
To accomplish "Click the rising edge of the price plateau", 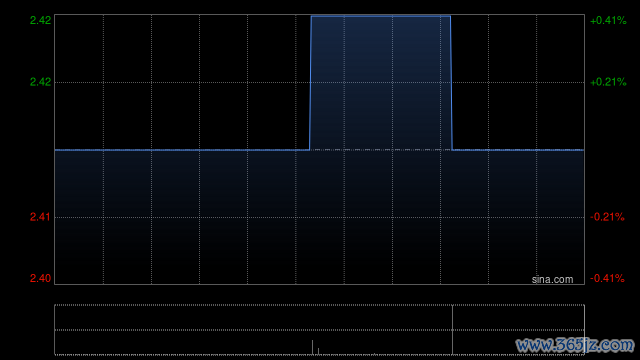I will pos(310,83).
